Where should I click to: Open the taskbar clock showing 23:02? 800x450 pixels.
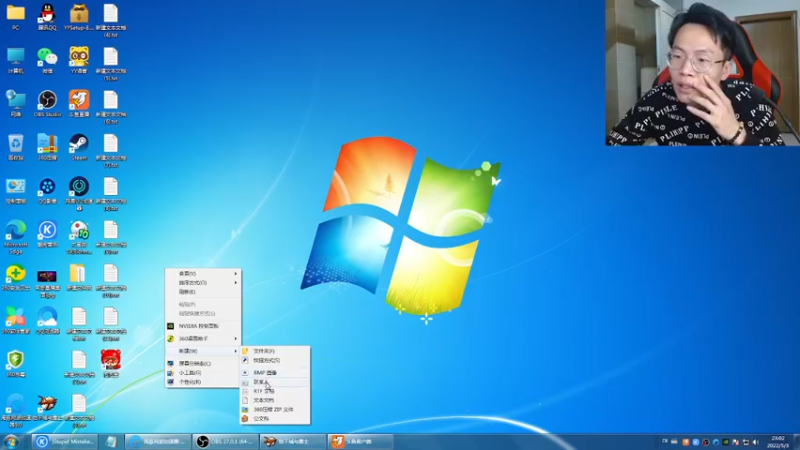tap(779, 442)
